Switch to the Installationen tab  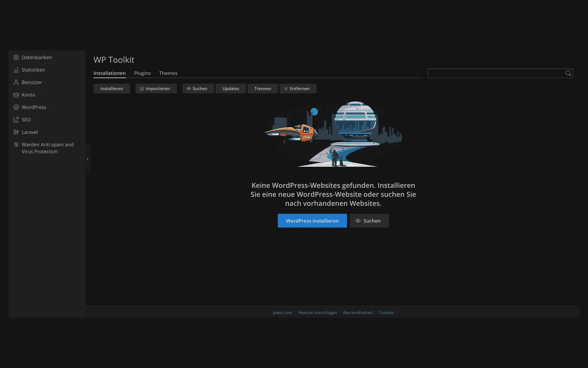click(x=109, y=73)
